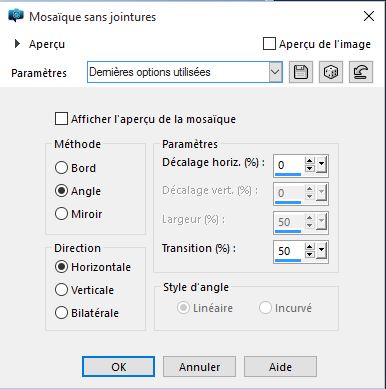This screenshot has width=386, height=389.
Task: Click the reset to default arrow icon
Action: coord(361,72)
